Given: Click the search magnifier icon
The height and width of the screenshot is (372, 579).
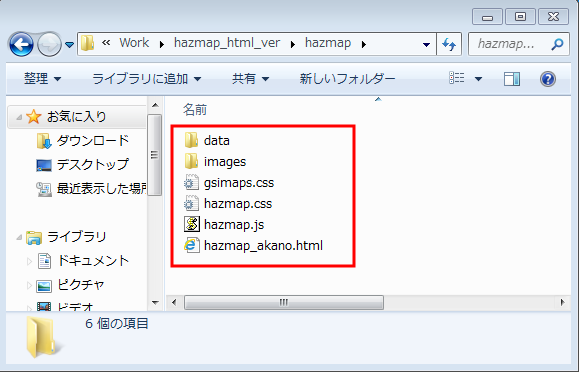Looking at the screenshot, I should [x=557, y=44].
